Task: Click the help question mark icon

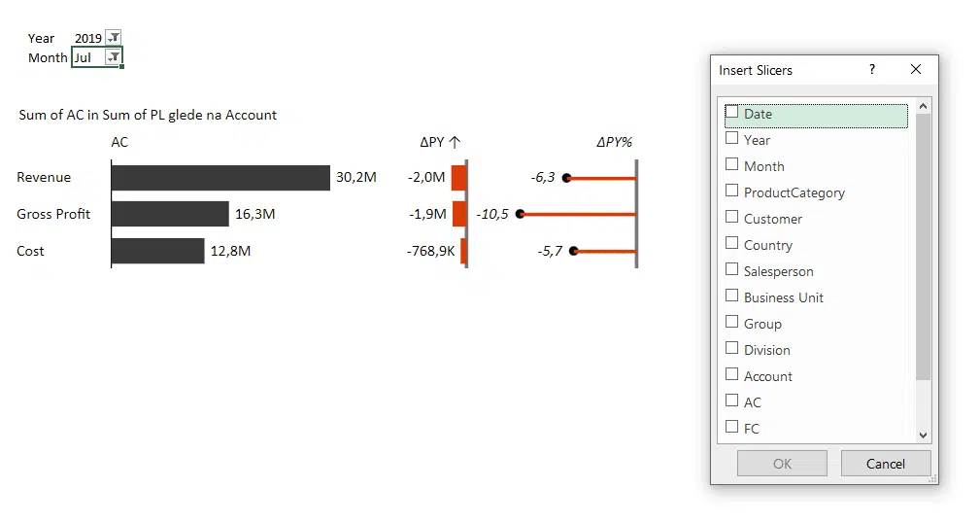Action: click(872, 70)
